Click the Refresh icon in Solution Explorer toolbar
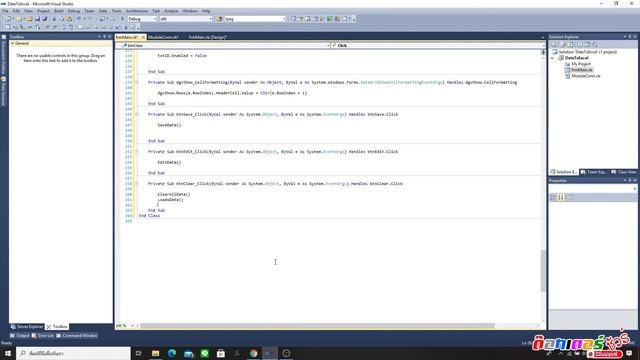The height and width of the screenshot is (360, 640). click(571, 44)
